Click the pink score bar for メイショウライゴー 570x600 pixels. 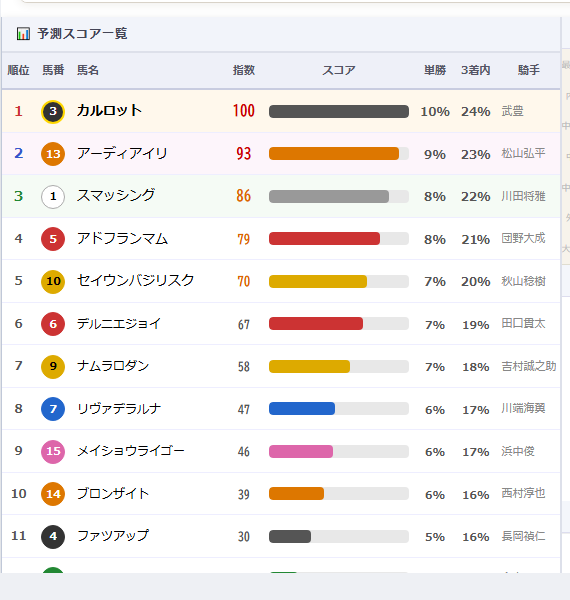[301, 452]
